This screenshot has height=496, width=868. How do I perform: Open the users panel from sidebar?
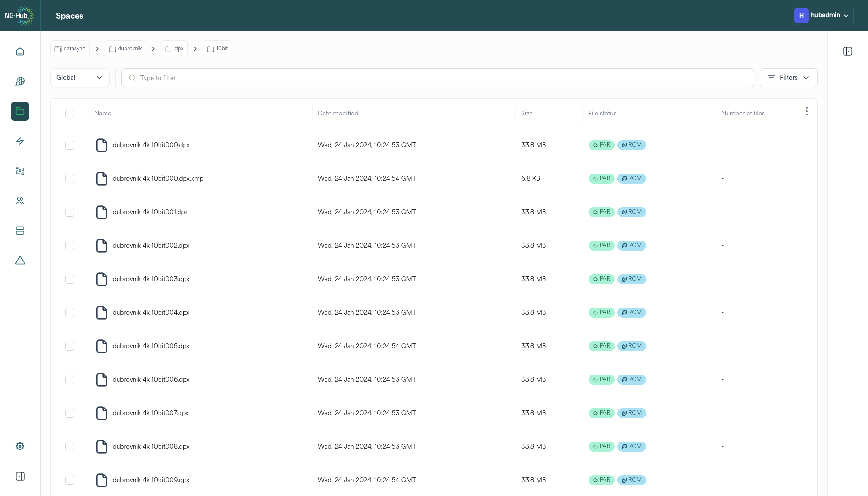click(x=20, y=200)
